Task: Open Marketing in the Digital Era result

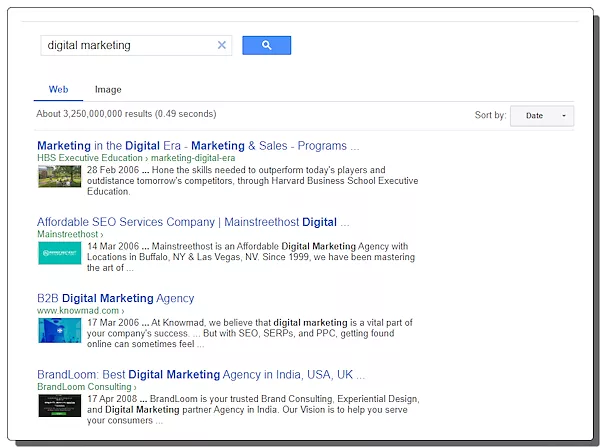Action: [191, 146]
